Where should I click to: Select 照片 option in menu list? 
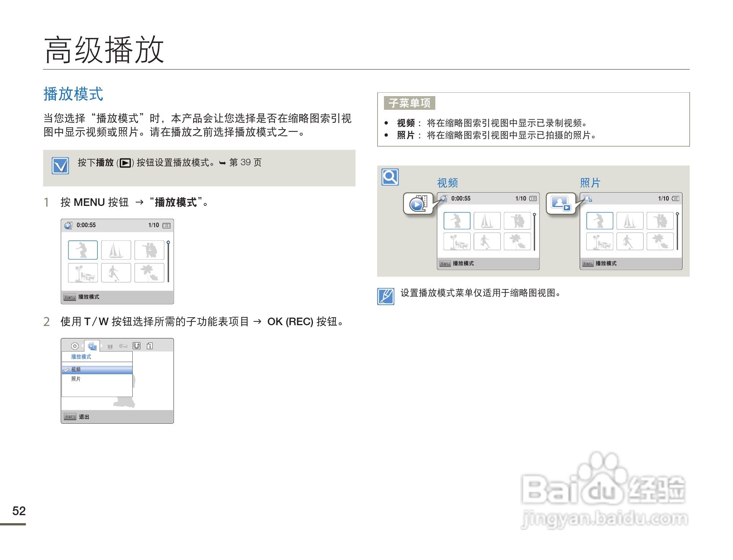coord(97,379)
